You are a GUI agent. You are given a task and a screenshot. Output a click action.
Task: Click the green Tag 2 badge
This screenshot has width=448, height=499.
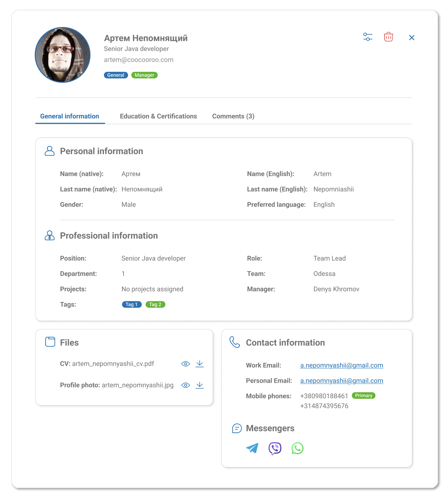[x=155, y=305]
